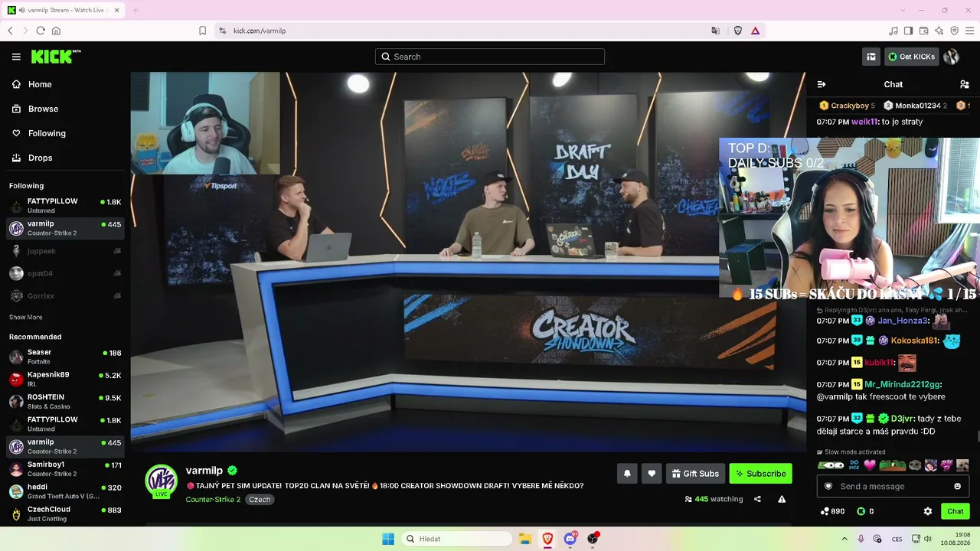Open channel points balance 890
Viewport: 980px width, 551px height.
click(832, 511)
